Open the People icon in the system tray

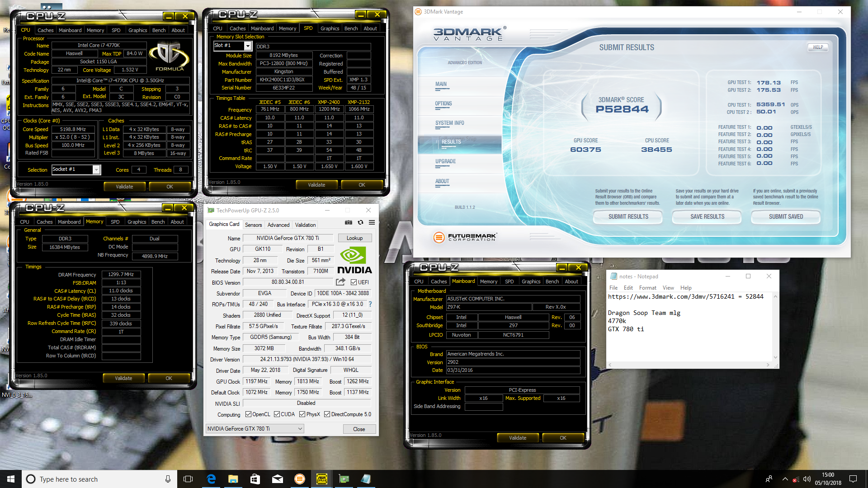pos(769,479)
